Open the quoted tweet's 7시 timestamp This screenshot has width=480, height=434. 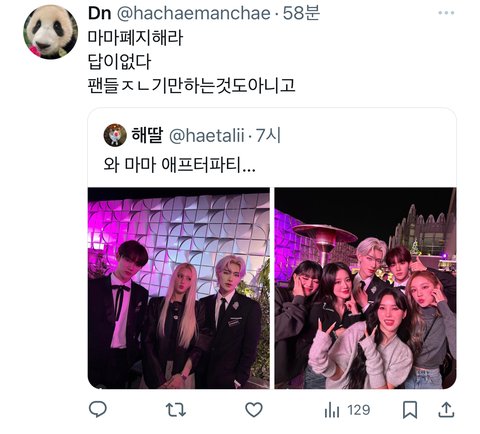coord(269,136)
